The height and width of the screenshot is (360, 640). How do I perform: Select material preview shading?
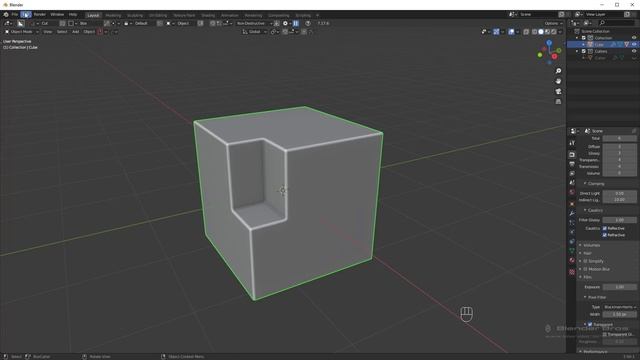(547, 31)
